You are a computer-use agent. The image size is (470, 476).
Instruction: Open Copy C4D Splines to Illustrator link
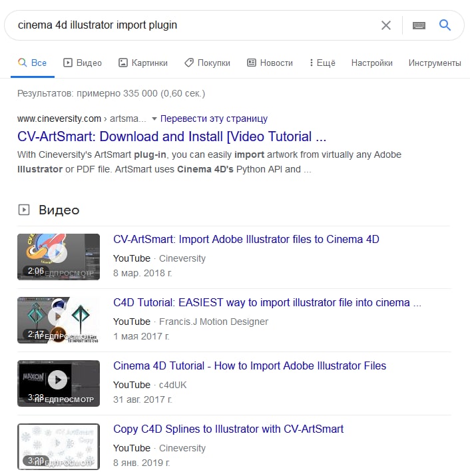(228, 429)
